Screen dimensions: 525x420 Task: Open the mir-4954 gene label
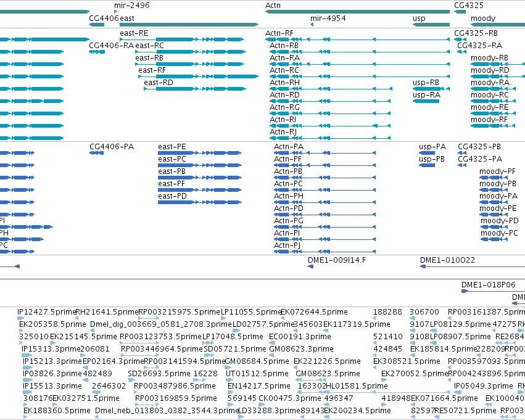coord(328,18)
